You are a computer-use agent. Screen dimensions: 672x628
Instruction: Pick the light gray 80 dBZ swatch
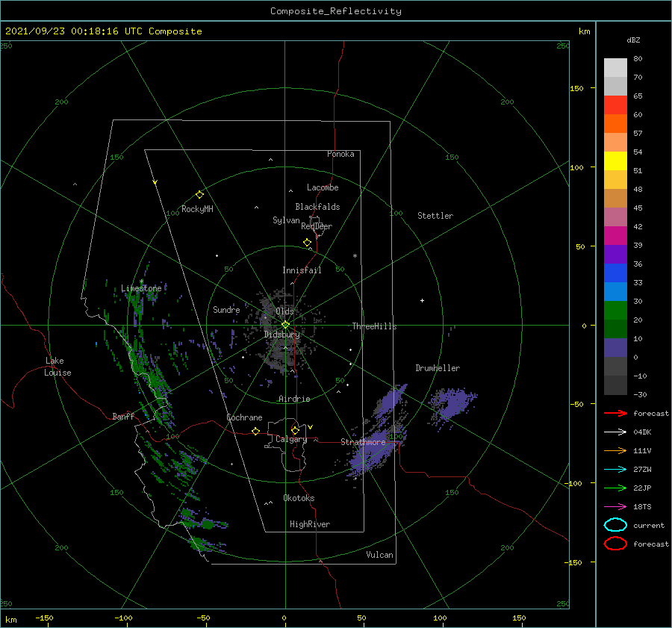tap(615, 68)
